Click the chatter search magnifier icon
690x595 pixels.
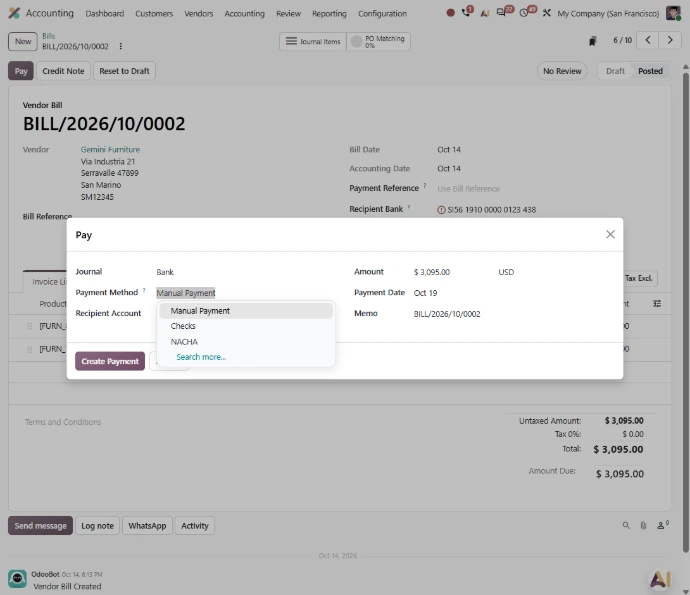tap(626, 525)
